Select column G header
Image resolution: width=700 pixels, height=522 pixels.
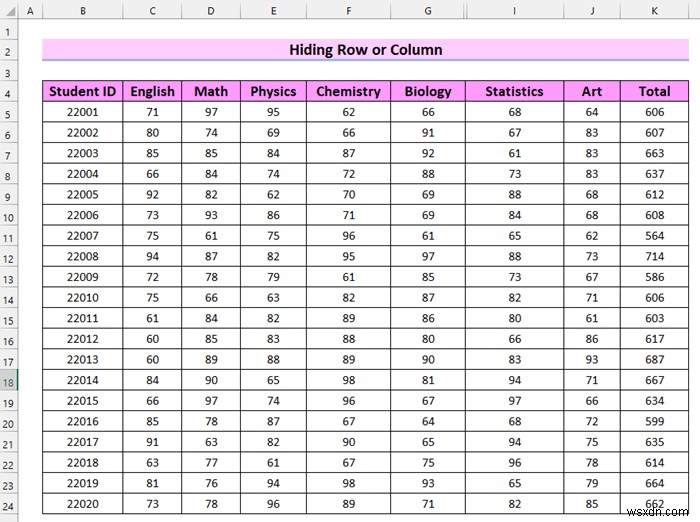(x=428, y=11)
